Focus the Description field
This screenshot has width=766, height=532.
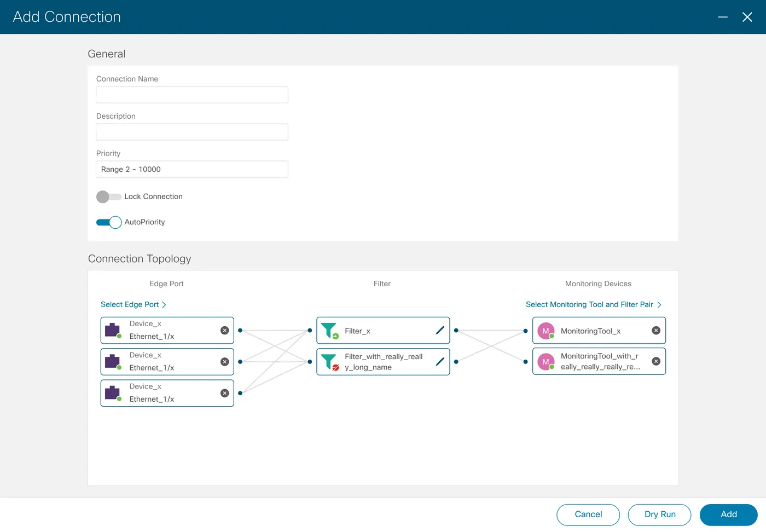point(192,132)
